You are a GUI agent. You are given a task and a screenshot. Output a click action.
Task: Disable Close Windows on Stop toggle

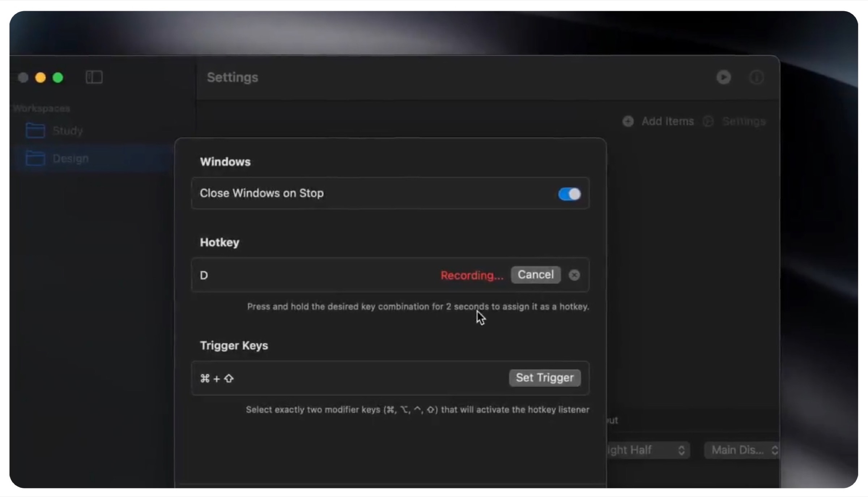[569, 194]
